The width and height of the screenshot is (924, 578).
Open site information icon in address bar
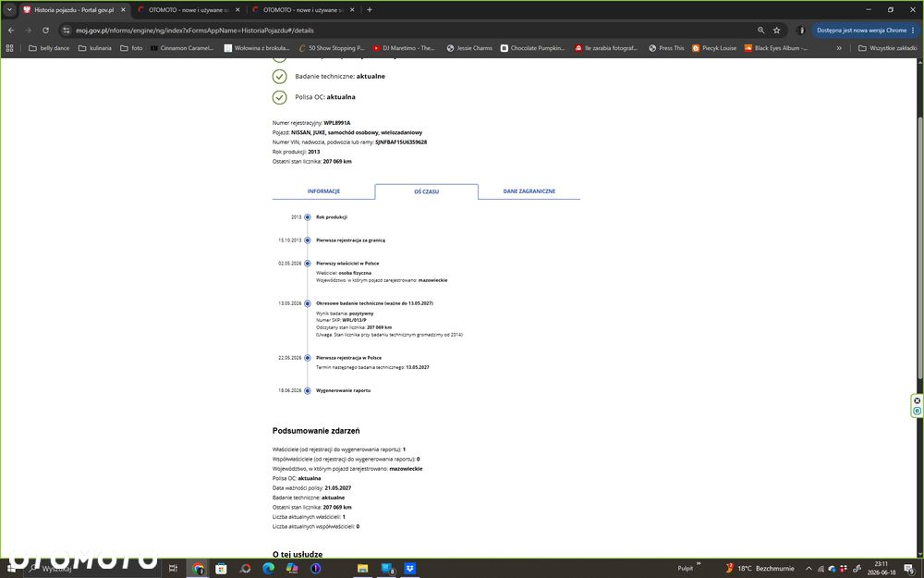[66, 31]
